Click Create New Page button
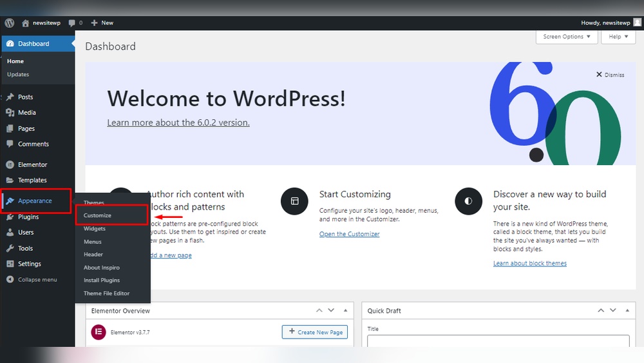644x363 pixels. tap(315, 332)
